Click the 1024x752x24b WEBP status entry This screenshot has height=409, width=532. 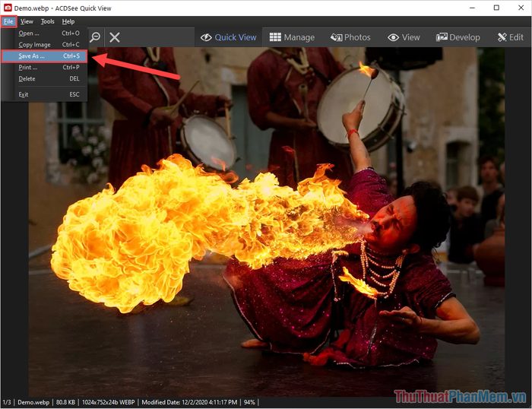pos(108,403)
